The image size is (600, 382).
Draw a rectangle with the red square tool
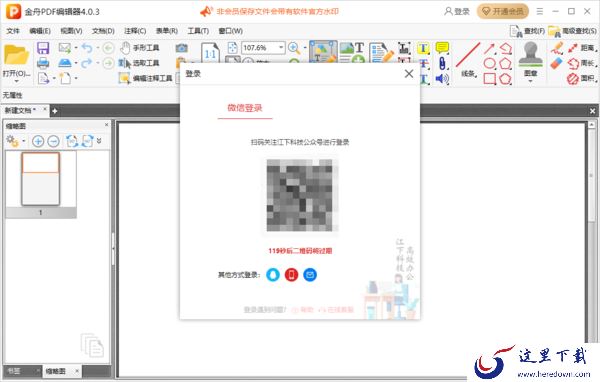tap(489, 79)
